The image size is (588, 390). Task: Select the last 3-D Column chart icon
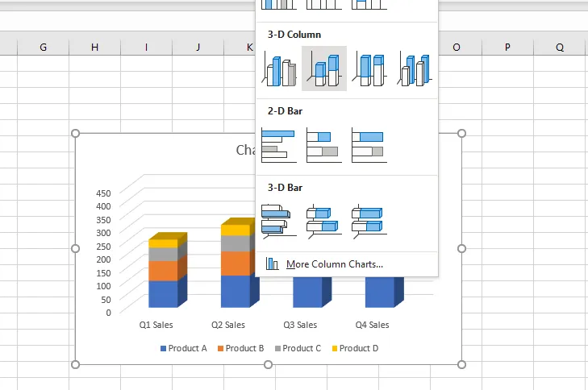[415, 69]
